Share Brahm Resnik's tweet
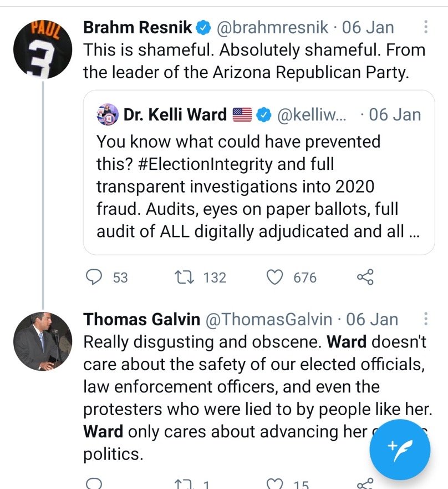The height and width of the screenshot is (489, 448). [365, 277]
